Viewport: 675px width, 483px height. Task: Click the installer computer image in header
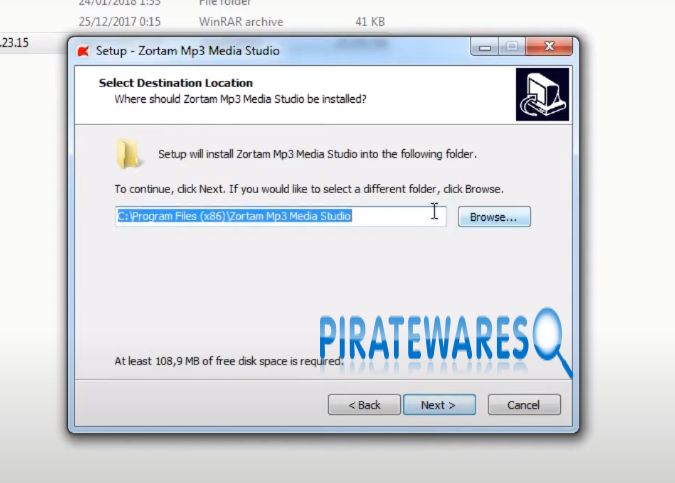point(542,94)
